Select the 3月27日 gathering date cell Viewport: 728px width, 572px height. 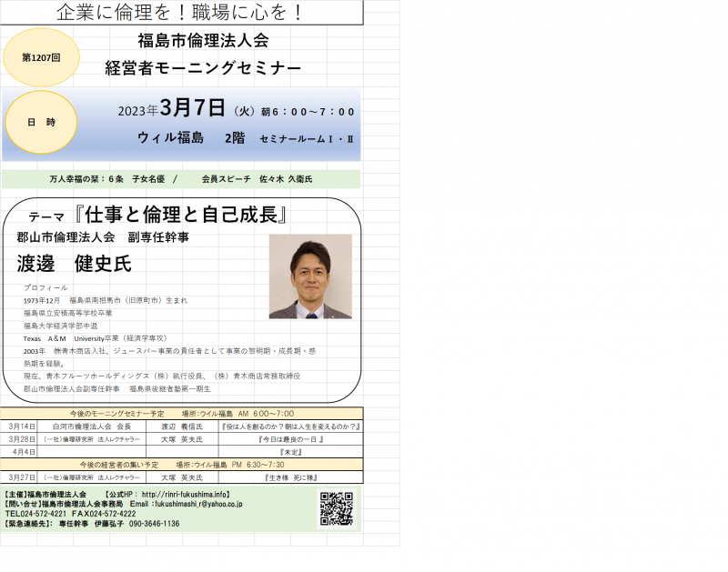[x=21, y=477]
